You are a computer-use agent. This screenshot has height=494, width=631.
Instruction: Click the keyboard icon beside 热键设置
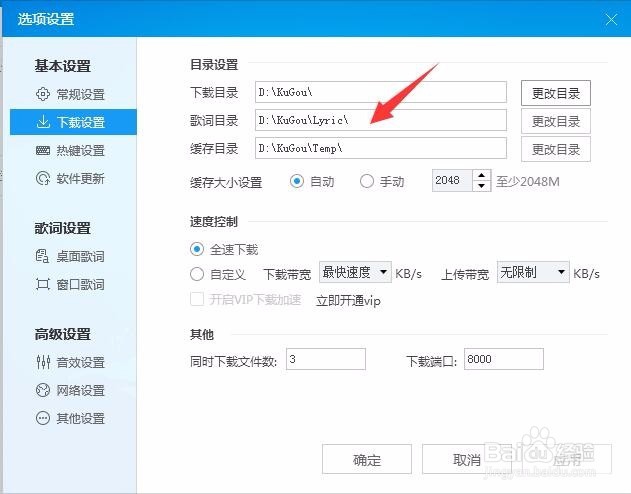point(43,150)
